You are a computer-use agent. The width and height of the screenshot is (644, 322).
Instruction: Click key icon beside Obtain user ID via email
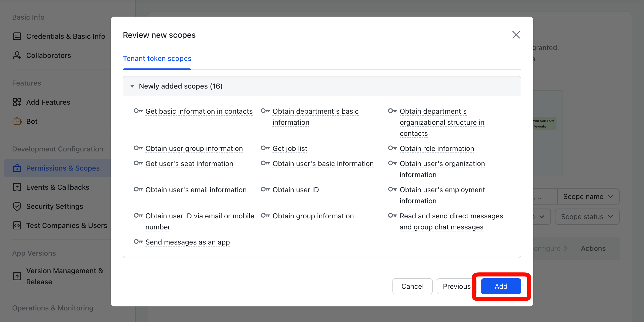138,215
